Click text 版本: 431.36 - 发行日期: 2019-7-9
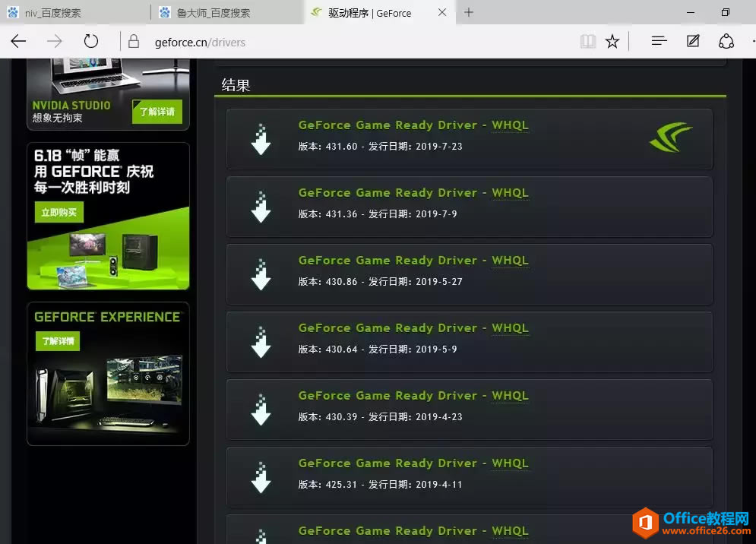 pyautogui.click(x=378, y=213)
